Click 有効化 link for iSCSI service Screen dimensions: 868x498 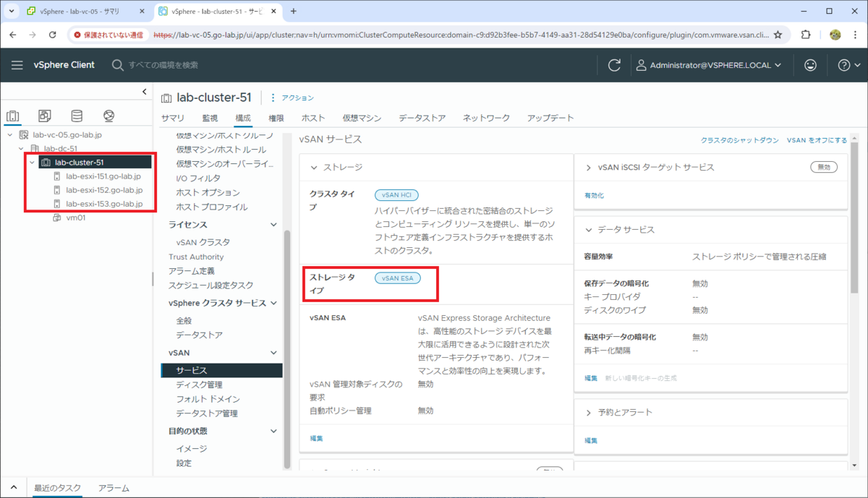[594, 195]
